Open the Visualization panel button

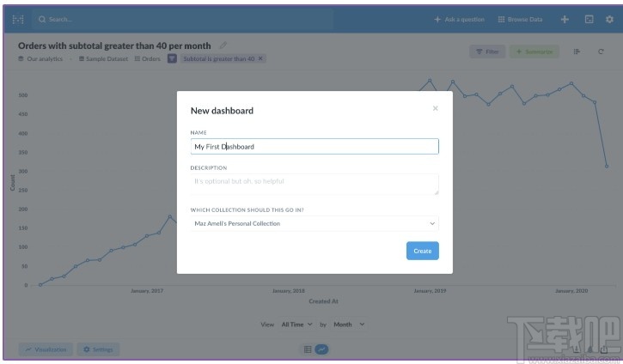46,349
